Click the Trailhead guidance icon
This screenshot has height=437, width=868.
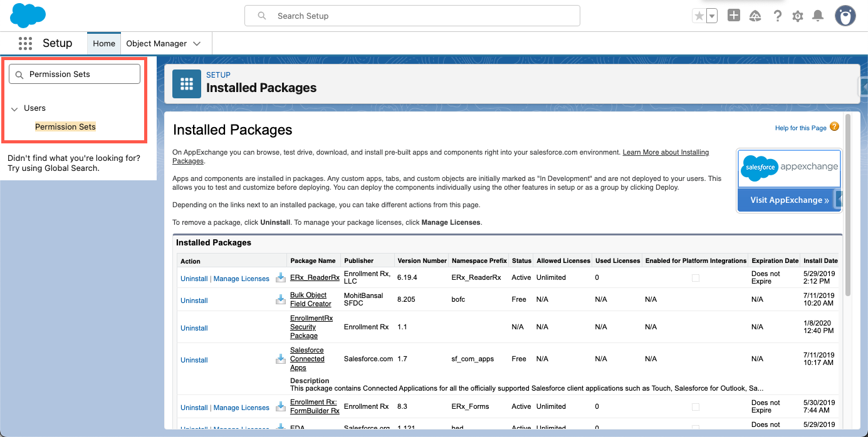[755, 16]
